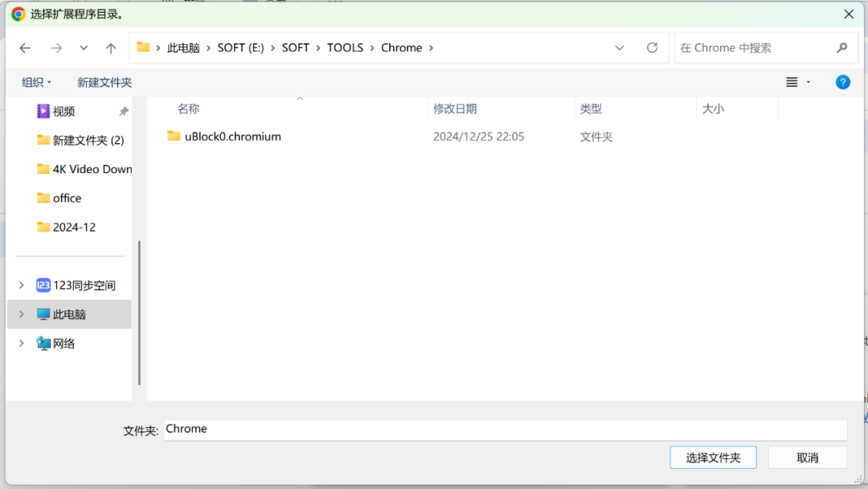This screenshot has height=489, width=868.
Task: Create a new folder with 新建文件夹
Action: pos(104,83)
